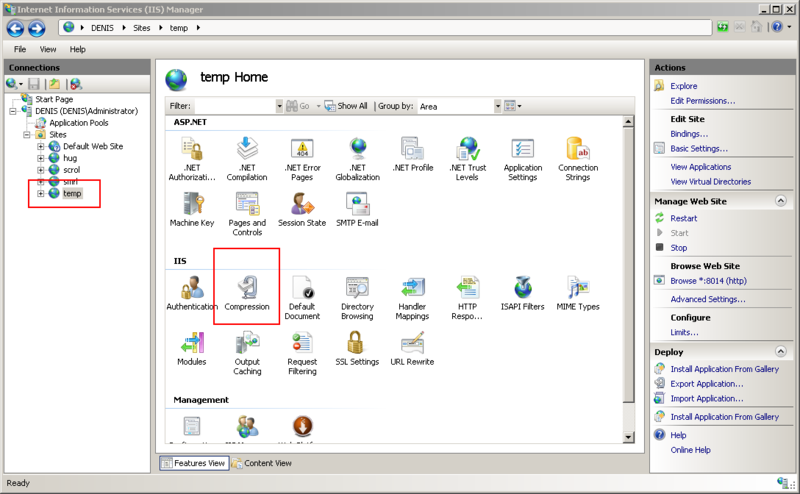The width and height of the screenshot is (800, 494).
Task: Expand the Default Web Site node
Action: [x=41, y=146]
